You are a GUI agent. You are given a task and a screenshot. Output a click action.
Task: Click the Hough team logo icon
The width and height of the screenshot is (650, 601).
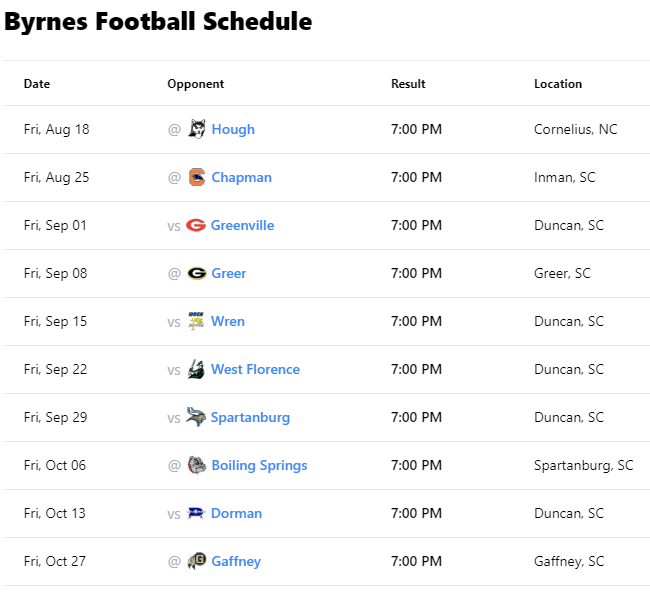[197, 129]
